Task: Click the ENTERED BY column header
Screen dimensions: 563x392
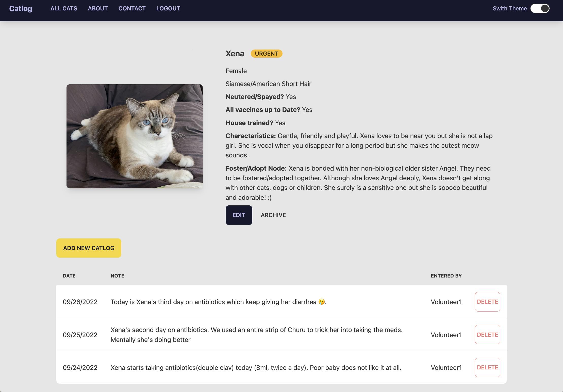Action: pyautogui.click(x=446, y=276)
